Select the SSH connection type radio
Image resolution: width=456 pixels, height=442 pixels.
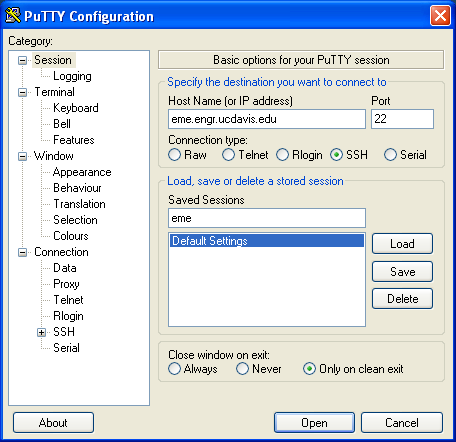[x=336, y=155]
